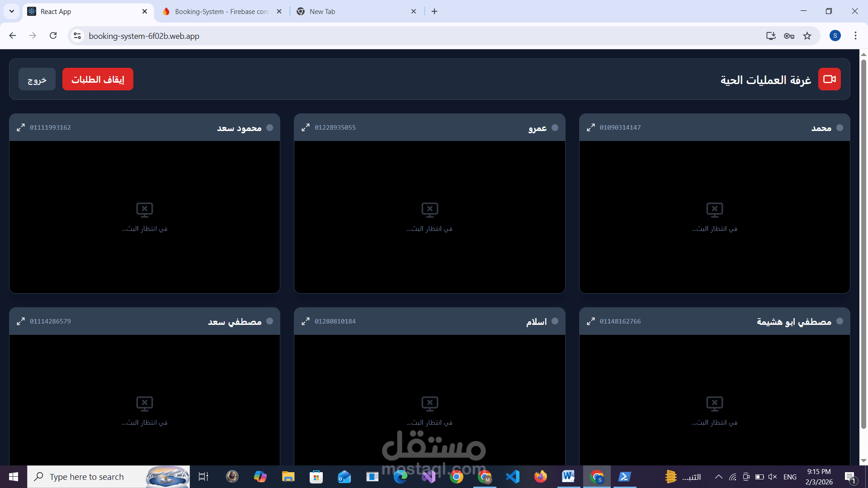Open the Chrome tab search dropdown
The width and height of the screenshot is (868, 488).
(x=12, y=11)
